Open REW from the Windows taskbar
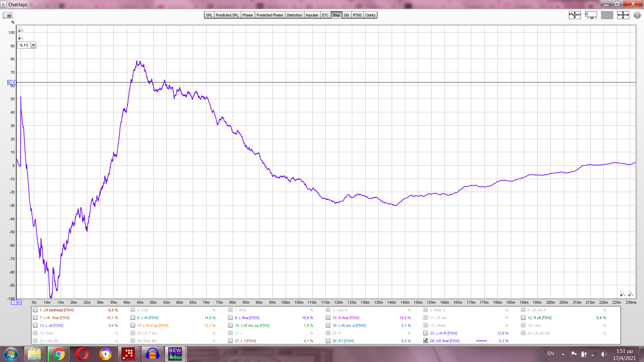Image resolution: width=644 pixels, height=362 pixels. point(175,354)
